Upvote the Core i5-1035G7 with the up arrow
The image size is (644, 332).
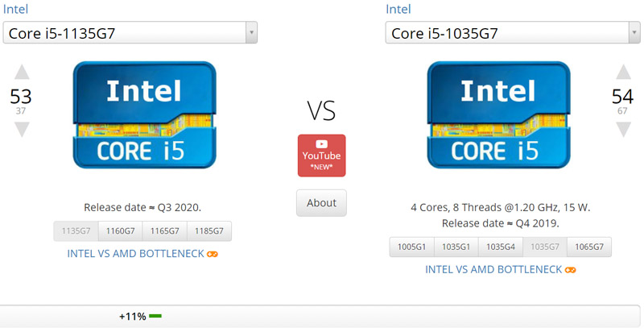(x=623, y=72)
